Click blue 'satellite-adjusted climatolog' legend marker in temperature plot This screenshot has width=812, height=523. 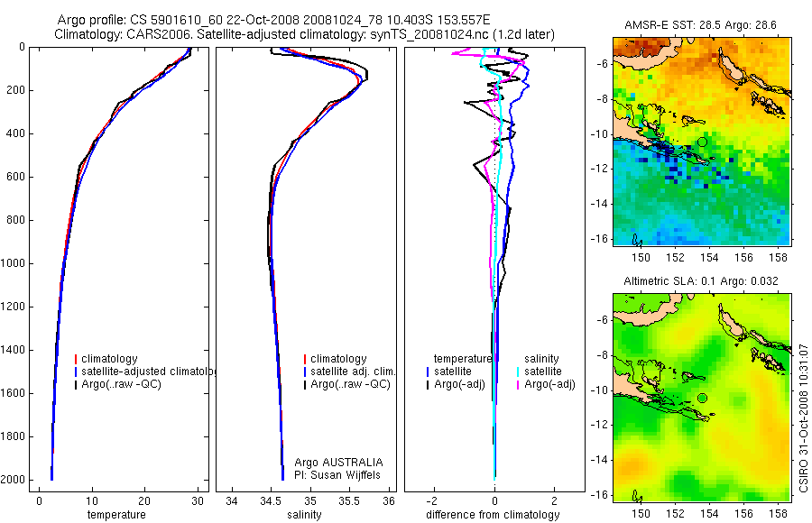(x=76, y=372)
